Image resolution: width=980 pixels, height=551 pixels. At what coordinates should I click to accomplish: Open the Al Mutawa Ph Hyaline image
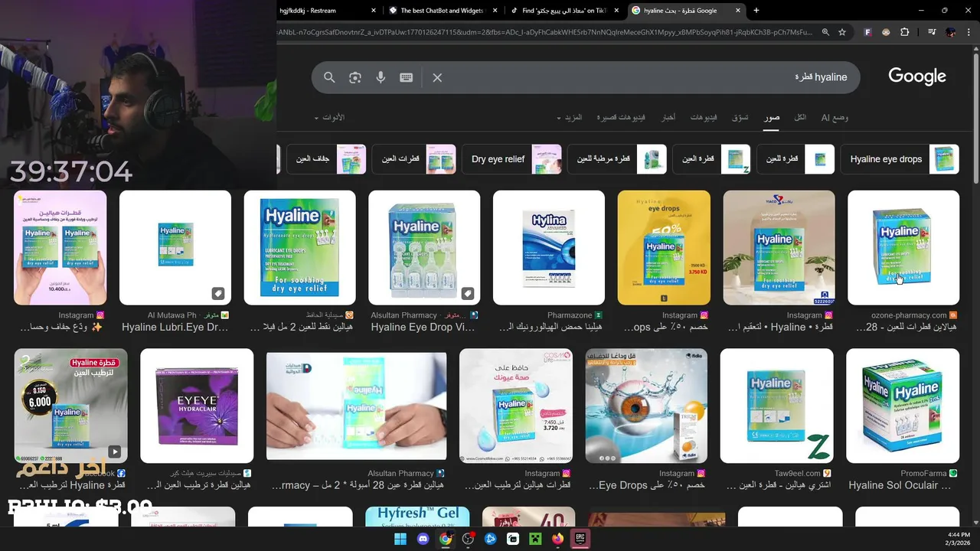click(175, 247)
